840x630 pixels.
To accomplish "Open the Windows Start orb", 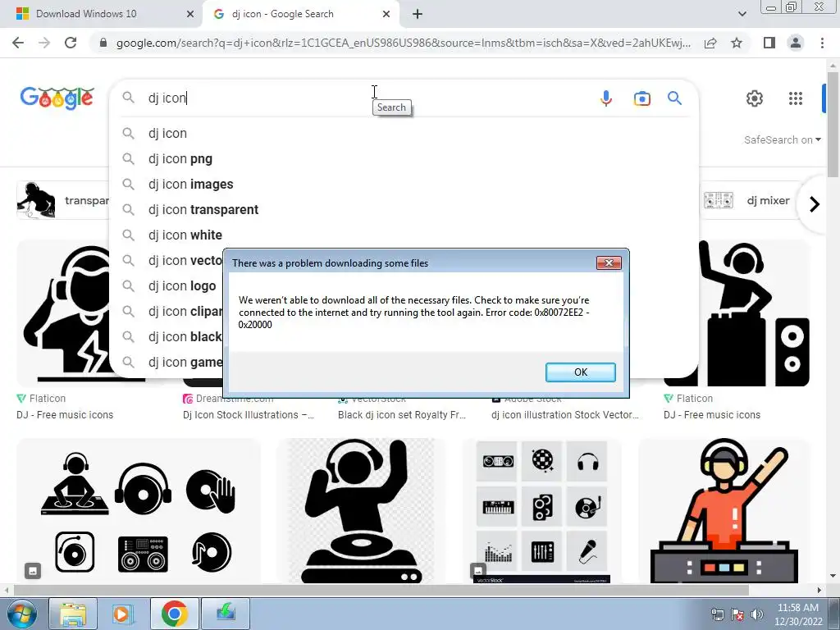I will click(x=22, y=614).
